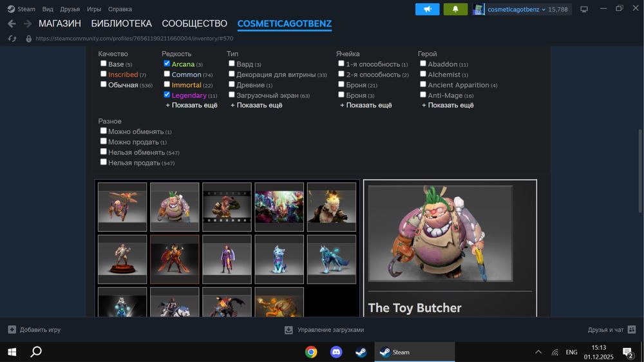
Task: Go to the МАГАЗИН tab
Action: [x=60, y=24]
